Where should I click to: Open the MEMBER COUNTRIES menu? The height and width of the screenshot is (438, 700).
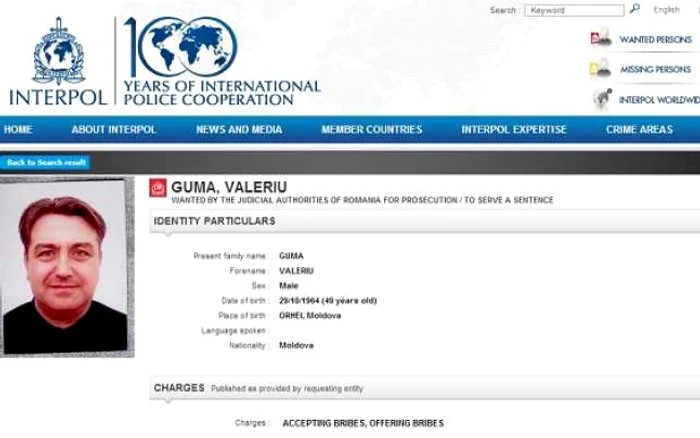pyautogui.click(x=372, y=129)
